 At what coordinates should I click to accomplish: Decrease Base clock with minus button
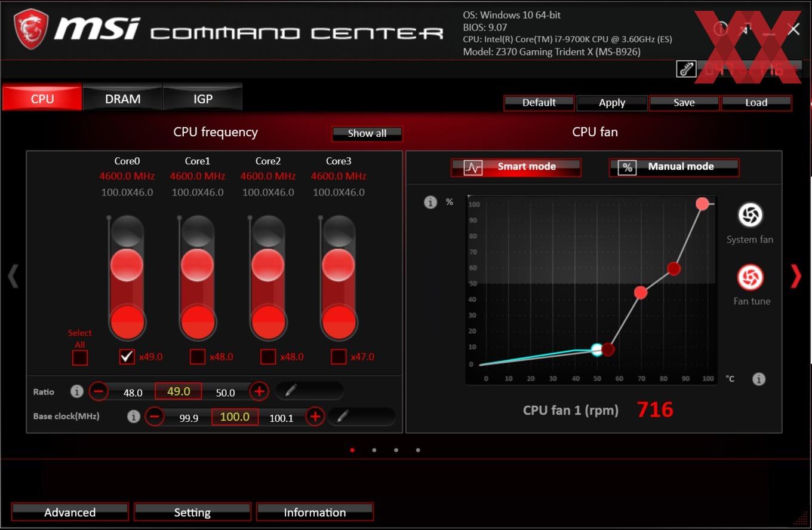155,416
